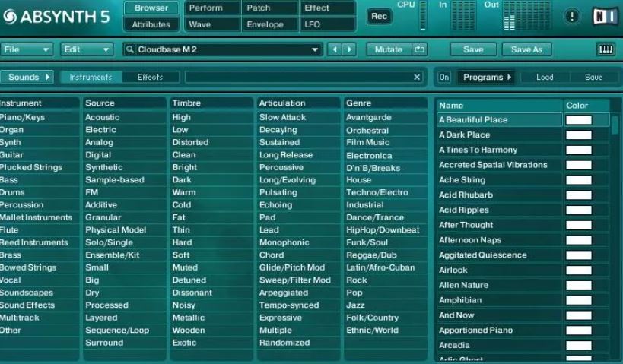Switch to the Perform page
This screenshot has width=623, height=364.
pyautogui.click(x=212, y=8)
